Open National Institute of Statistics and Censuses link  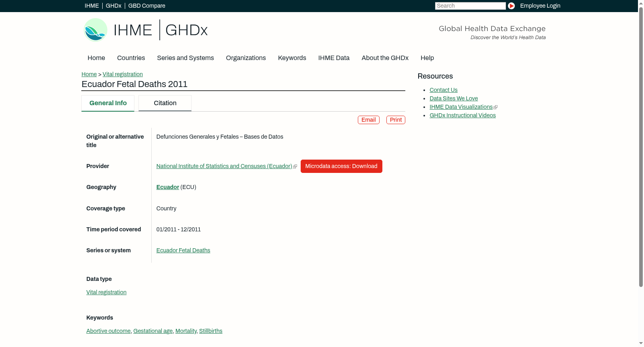click(224, 166)
